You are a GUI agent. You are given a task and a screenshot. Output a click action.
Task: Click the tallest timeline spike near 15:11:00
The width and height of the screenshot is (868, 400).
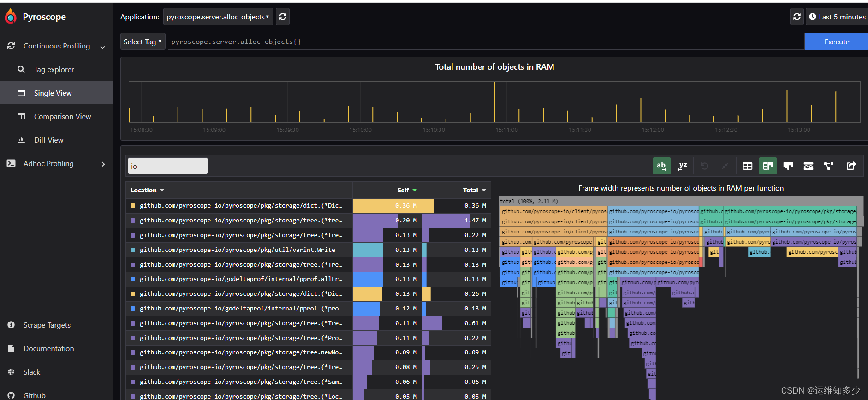click(x=494, y=102)
